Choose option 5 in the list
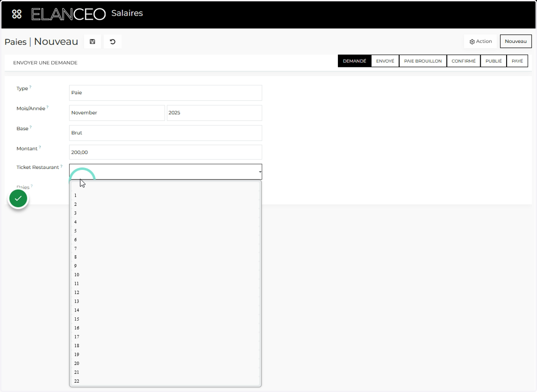537x392 pixels. [166, 231]
